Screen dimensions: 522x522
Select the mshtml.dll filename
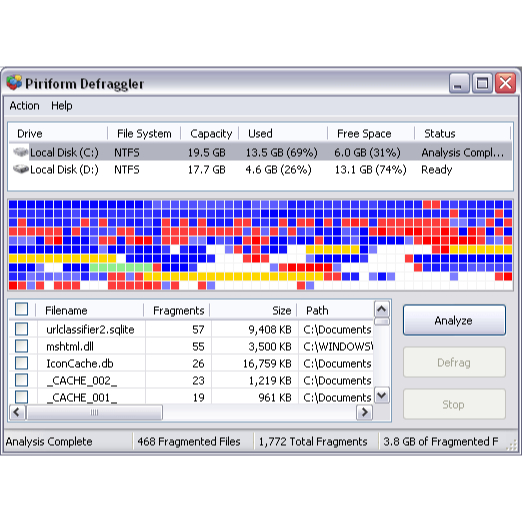coord(70,346)
